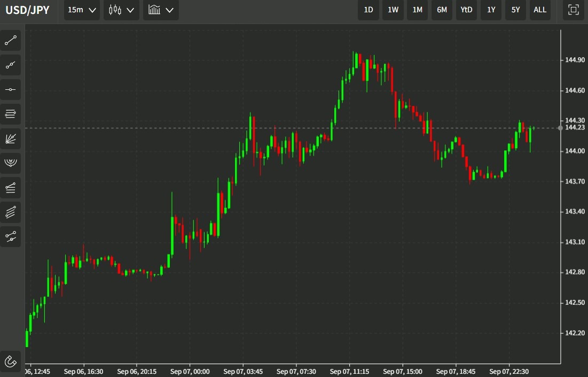This screenshot has height=377, width=588.
Task: Switch to the 1M time range
Action: [x=418, y=10]
